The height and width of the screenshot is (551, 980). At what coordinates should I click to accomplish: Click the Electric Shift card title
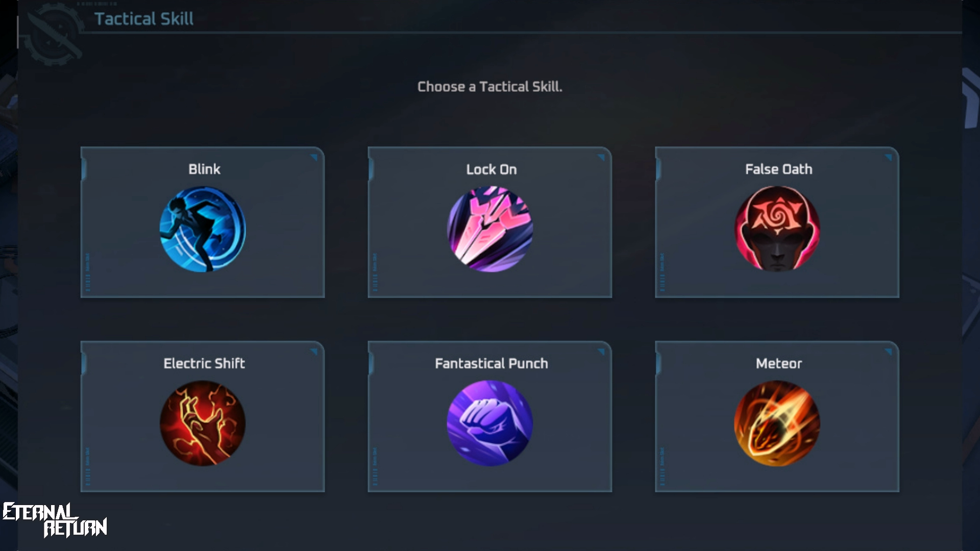pos(204,363)
